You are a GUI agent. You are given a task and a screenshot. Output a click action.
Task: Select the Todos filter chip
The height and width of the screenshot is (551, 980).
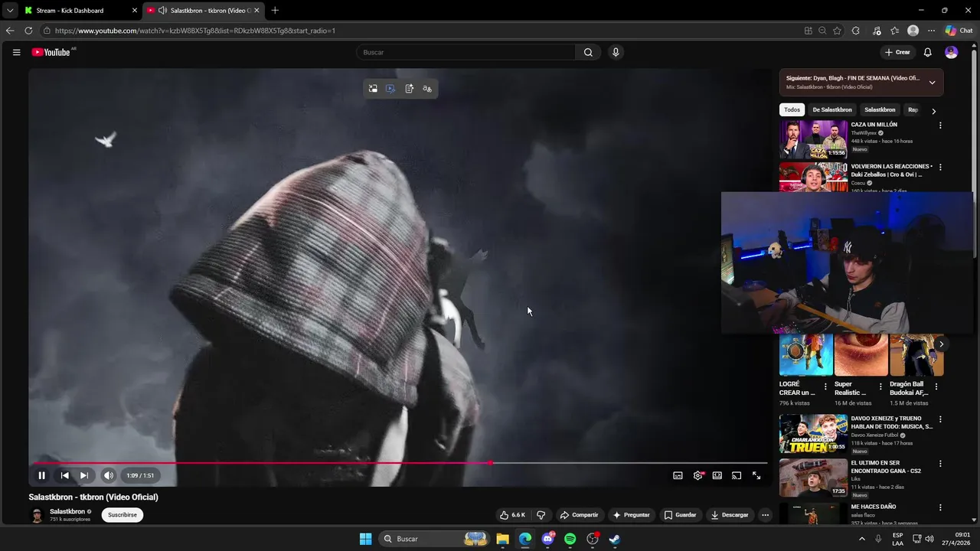click(x=792, y=110)
